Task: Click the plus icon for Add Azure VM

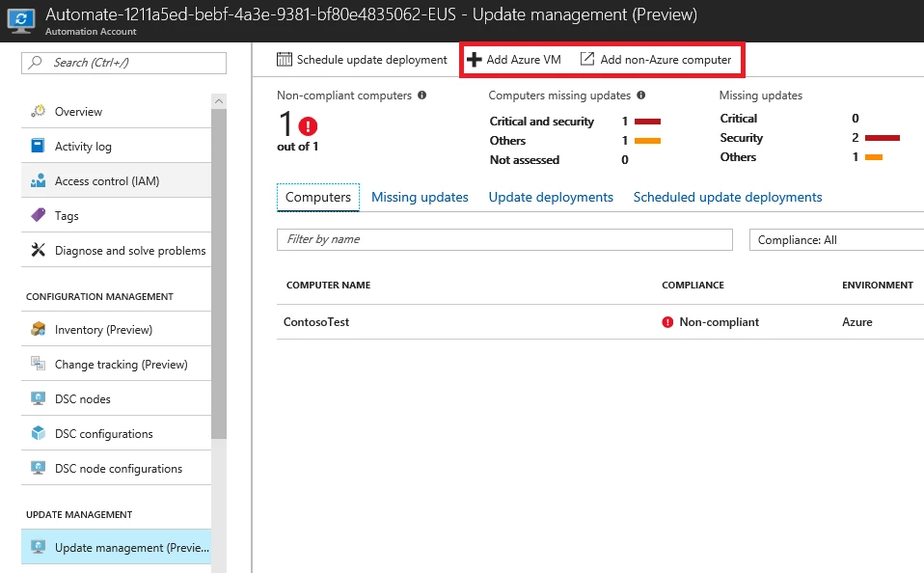Action: (x=474, y=60)
